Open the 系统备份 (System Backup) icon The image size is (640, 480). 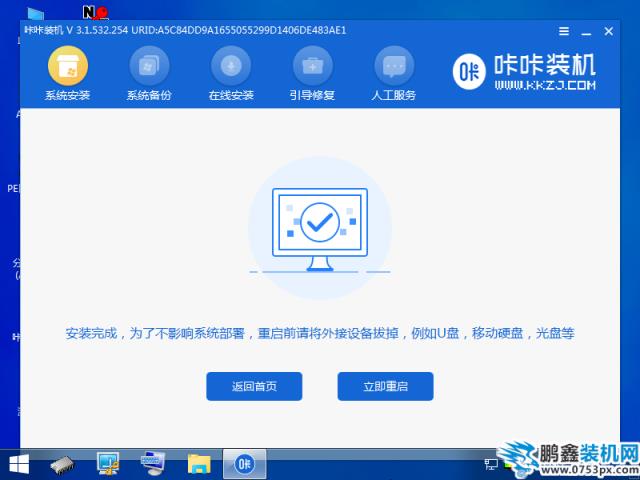(149, 67)
